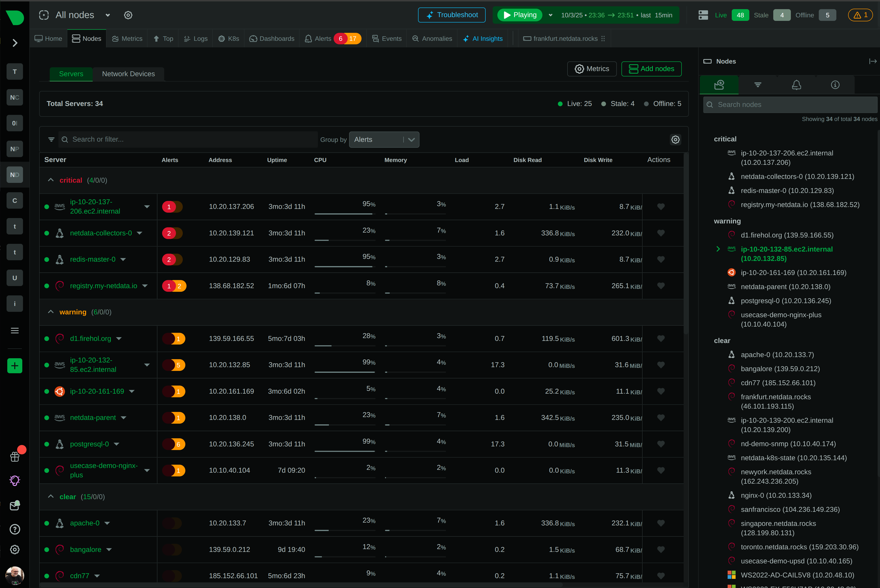Open the Group by Alerts dropdown
Screen dimensions: 880x588
point(384,139)
